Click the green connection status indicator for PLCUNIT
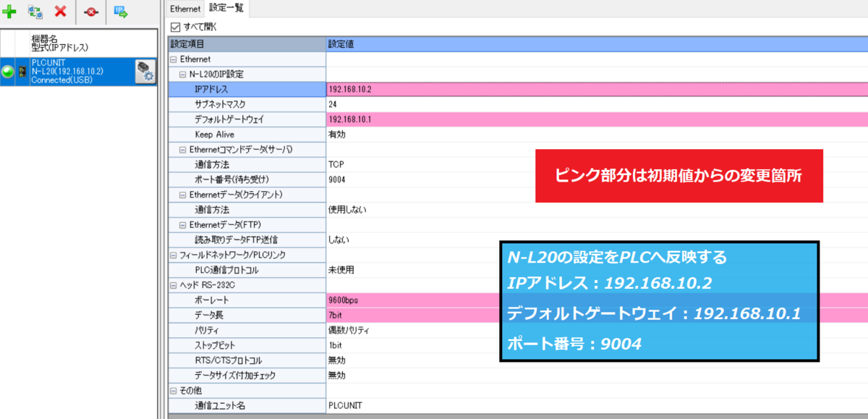The height and width of the screenshot is (419, 868). click(x=9, y=72)
